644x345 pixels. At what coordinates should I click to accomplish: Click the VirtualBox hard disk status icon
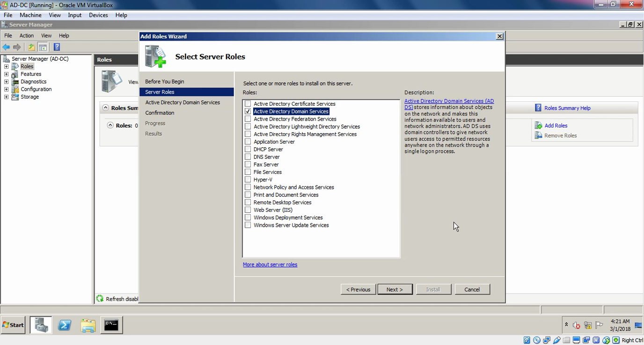pyautogui.click(x=527, y=340)
